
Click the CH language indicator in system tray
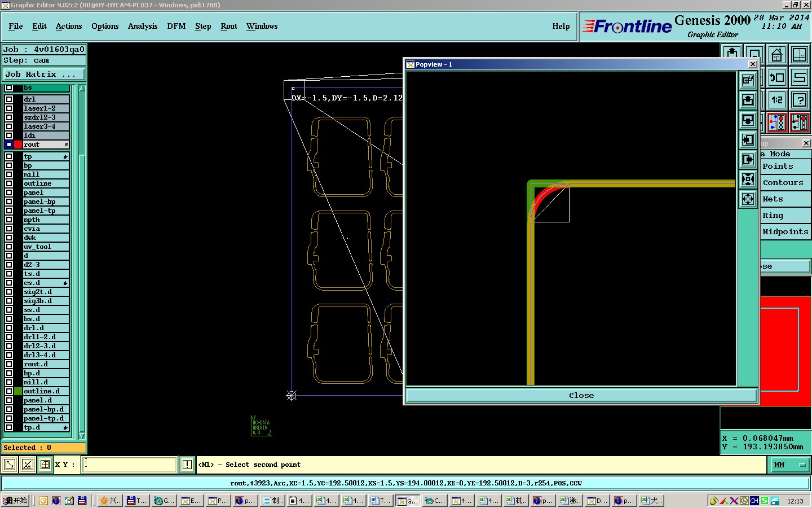[754, 501]
